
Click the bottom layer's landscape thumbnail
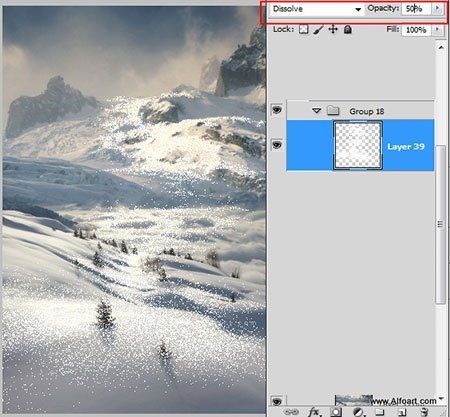(354, 400)
